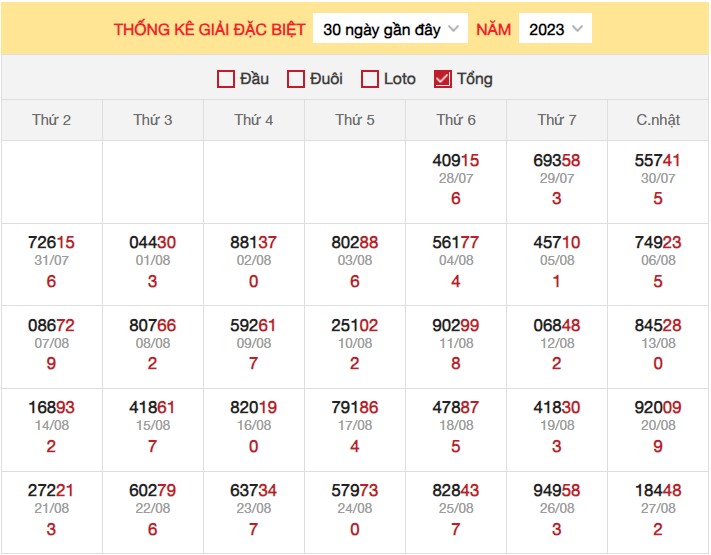Click the 'THỐNG KÊ GIẢI ĐẶC BIỆT' title

pos(210,29)
